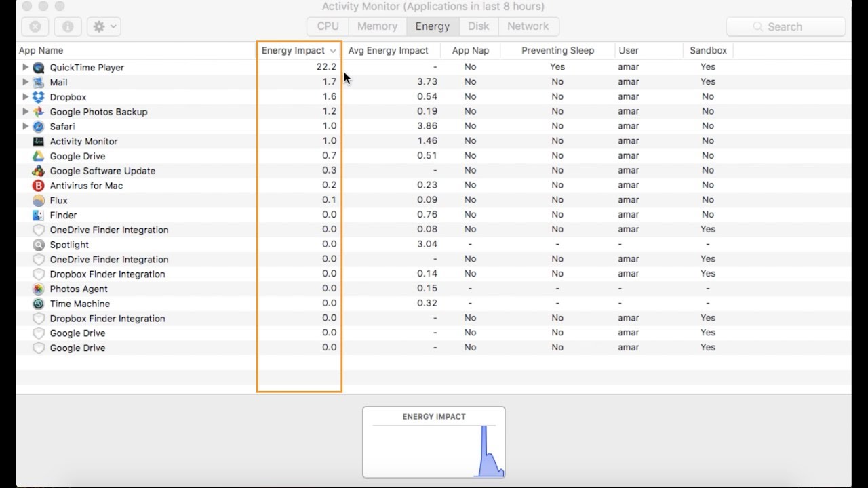Click the Dropbox app icon in list
This screenshot has height=488, width=868.
(39, 98)
